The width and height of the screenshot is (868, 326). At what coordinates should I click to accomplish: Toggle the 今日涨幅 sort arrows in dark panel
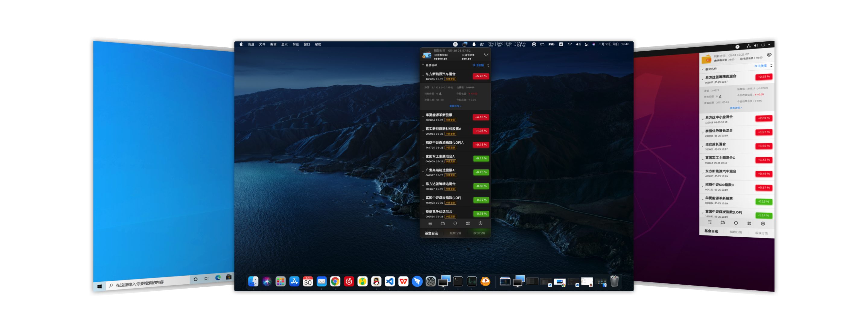click(x=488, y=66)
